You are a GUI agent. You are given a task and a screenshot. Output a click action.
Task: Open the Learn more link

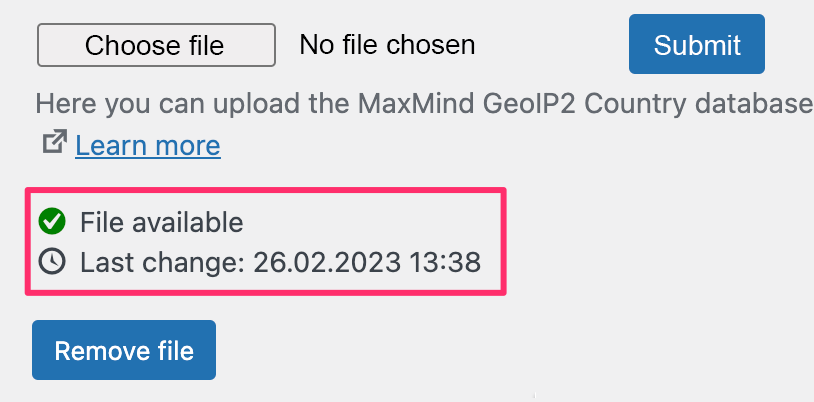148,145
